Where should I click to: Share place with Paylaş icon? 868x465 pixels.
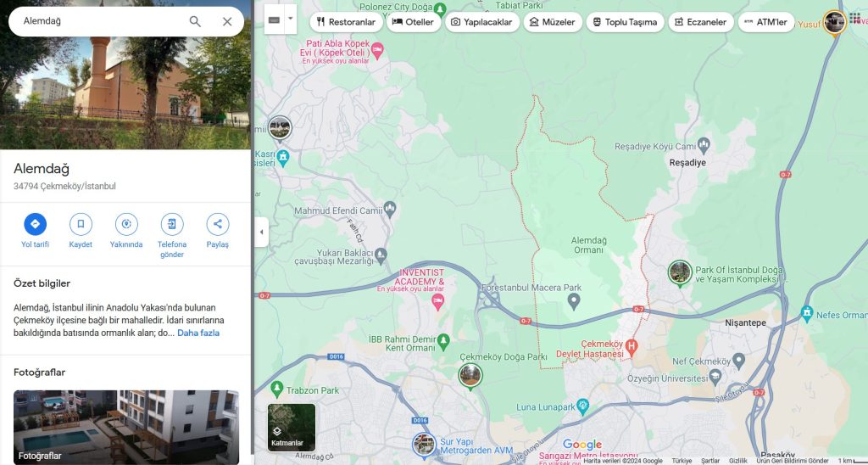click(x=218, y=224)
